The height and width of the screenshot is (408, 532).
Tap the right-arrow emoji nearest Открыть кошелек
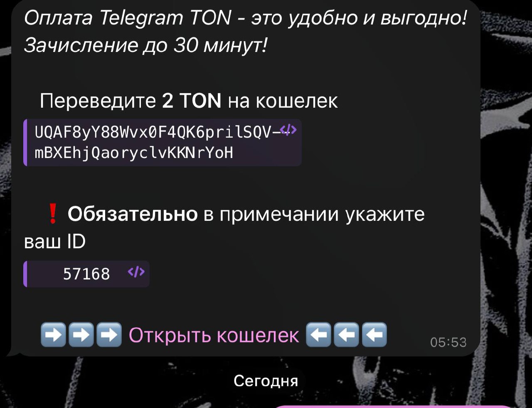click(x=109, y=335)
